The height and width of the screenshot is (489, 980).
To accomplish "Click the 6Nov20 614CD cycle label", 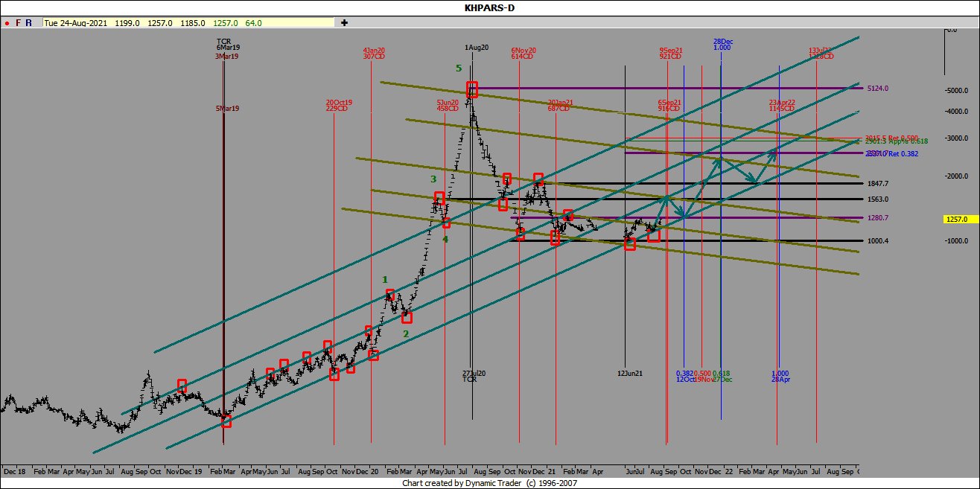I will [x=524, y=53].
